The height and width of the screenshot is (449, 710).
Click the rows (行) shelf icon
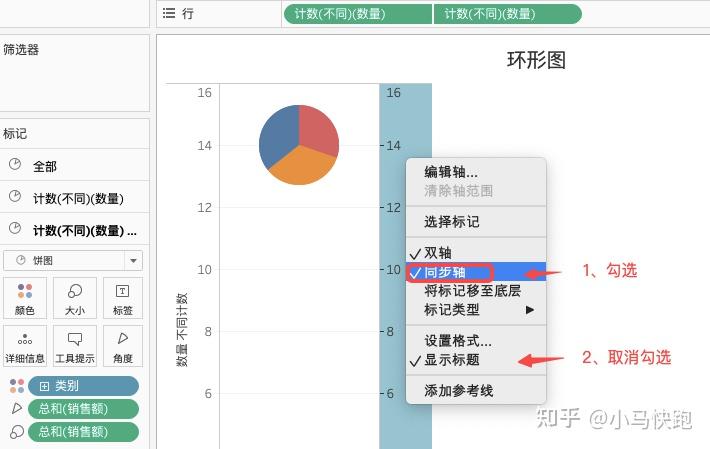(169, 13)
